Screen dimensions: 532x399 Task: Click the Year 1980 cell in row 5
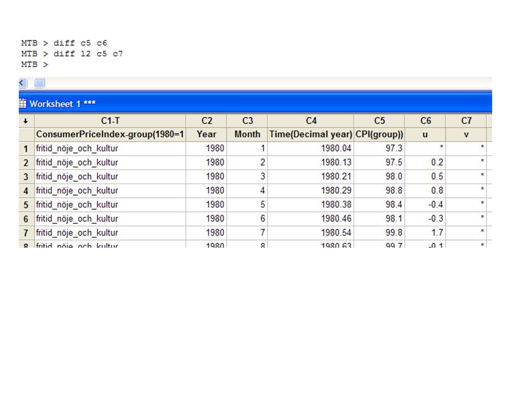point(207,205)
